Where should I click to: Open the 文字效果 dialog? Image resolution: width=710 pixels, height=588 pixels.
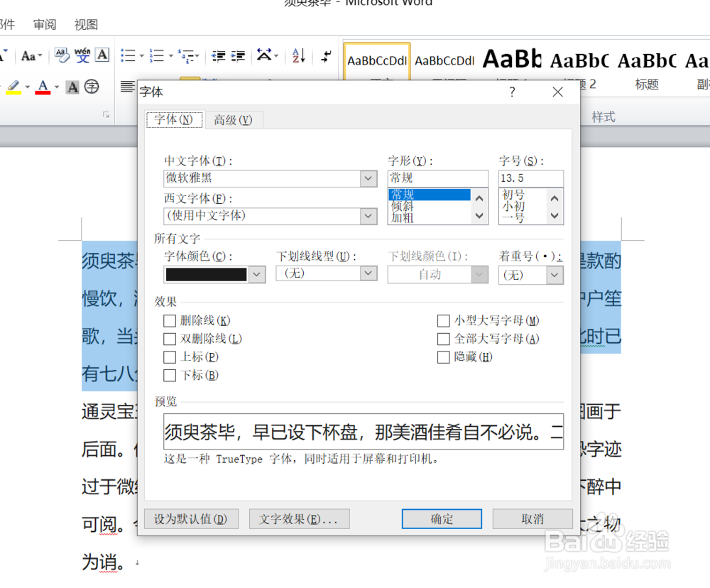(299, 518)
